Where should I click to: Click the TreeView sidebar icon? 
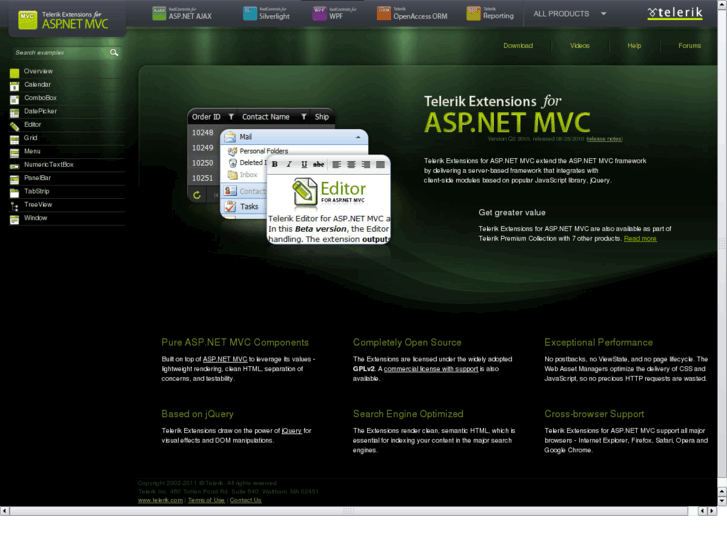click(14, 206)
